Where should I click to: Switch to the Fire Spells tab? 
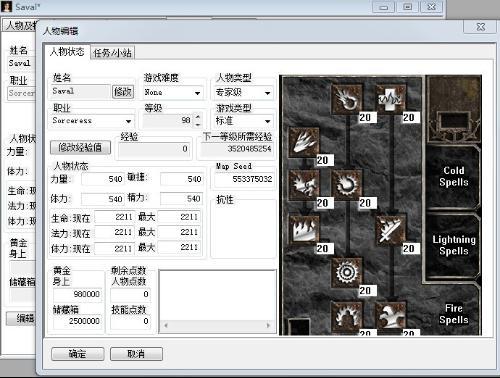pos(453,314)
